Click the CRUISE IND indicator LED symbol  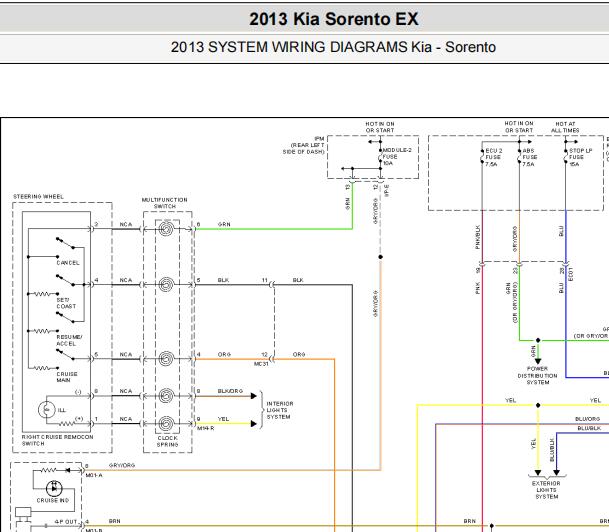[x=54, y=488]
